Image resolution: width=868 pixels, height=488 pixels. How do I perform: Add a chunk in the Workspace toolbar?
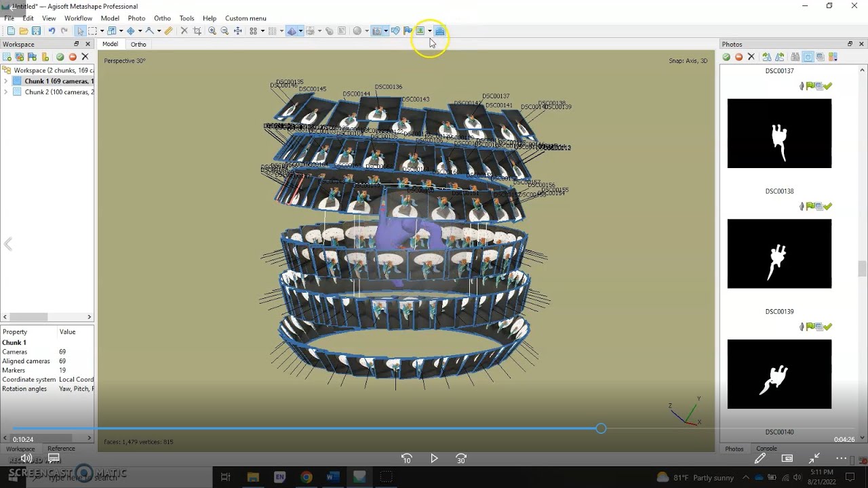[7, 57]
